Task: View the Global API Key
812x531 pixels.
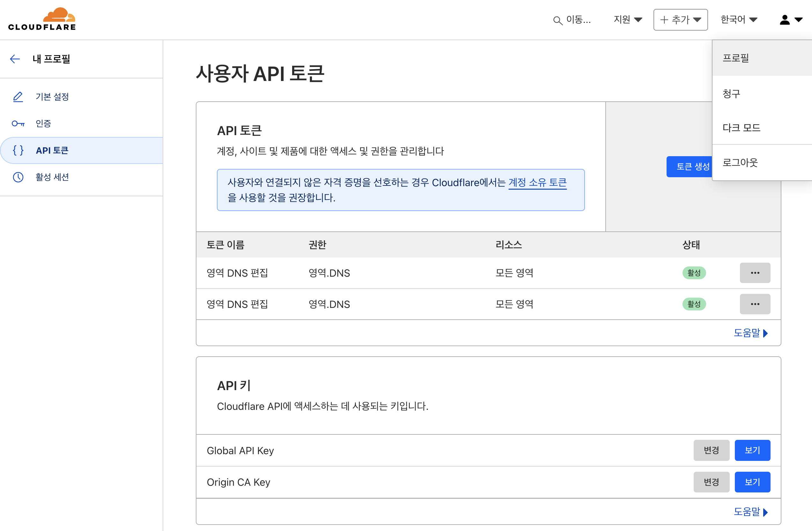Action: pos(752,450)
